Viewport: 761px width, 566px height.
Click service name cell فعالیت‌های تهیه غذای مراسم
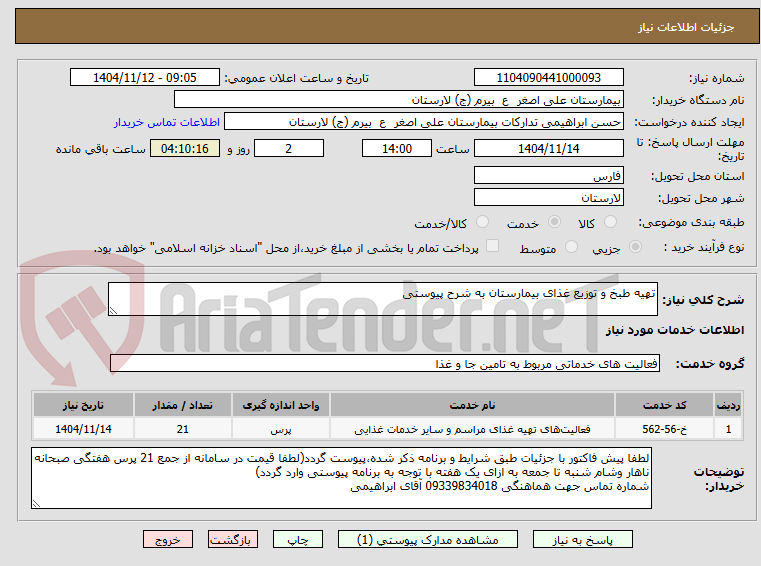pyautogui.click(x=472, y=429)
